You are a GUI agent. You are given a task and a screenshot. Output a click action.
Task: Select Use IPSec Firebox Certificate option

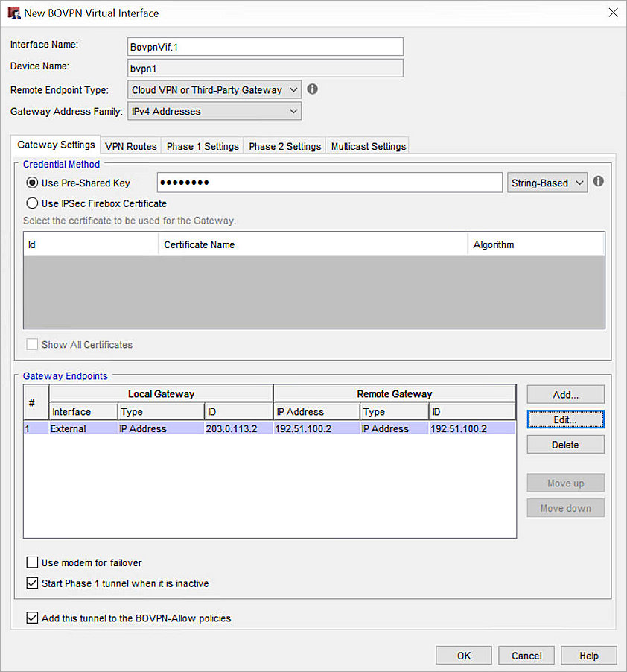[x=32, y=203]
